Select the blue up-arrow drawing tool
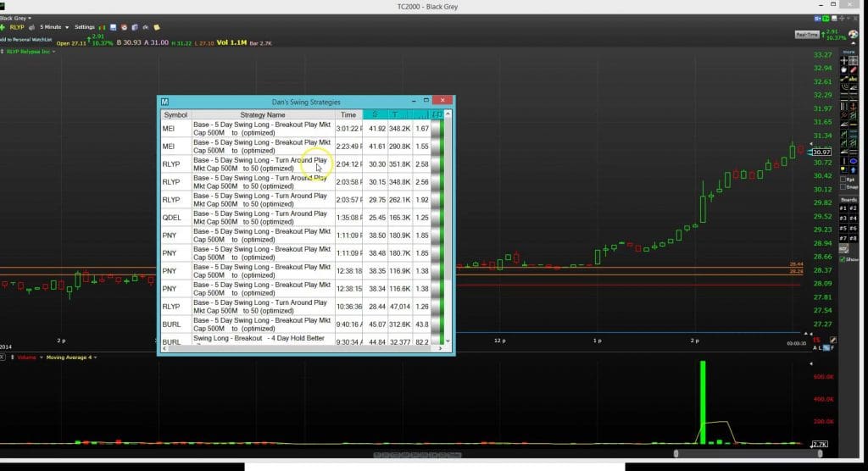The image size is (868, 471). 853,170
